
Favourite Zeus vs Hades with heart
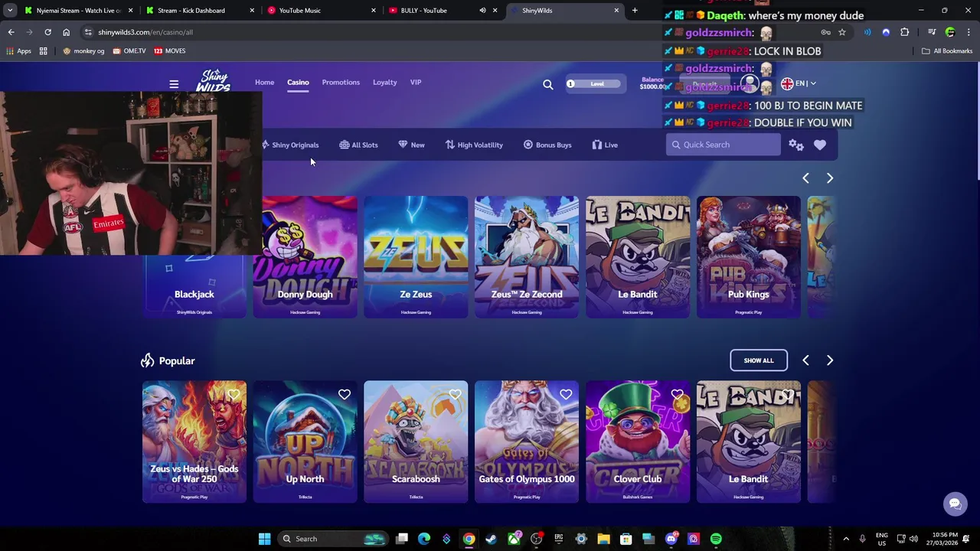(x=234, y=395)
